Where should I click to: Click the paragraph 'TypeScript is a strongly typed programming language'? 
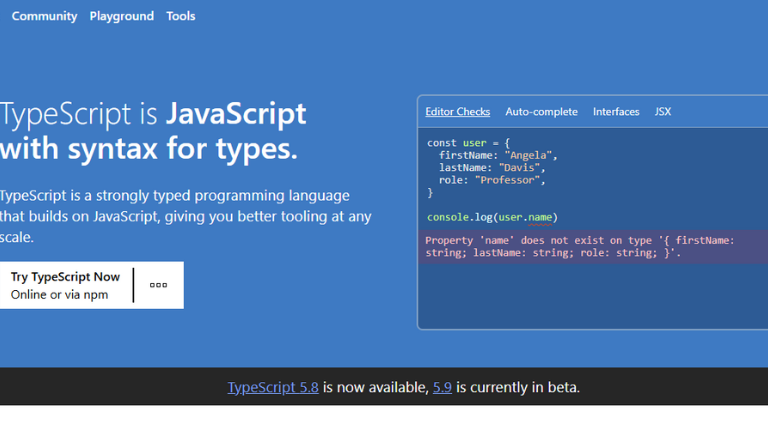pos(175,195)
